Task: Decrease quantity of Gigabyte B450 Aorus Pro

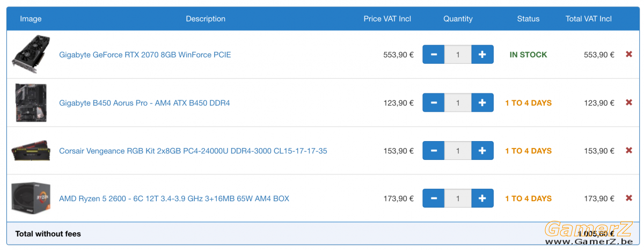Action: pos(434,102)
